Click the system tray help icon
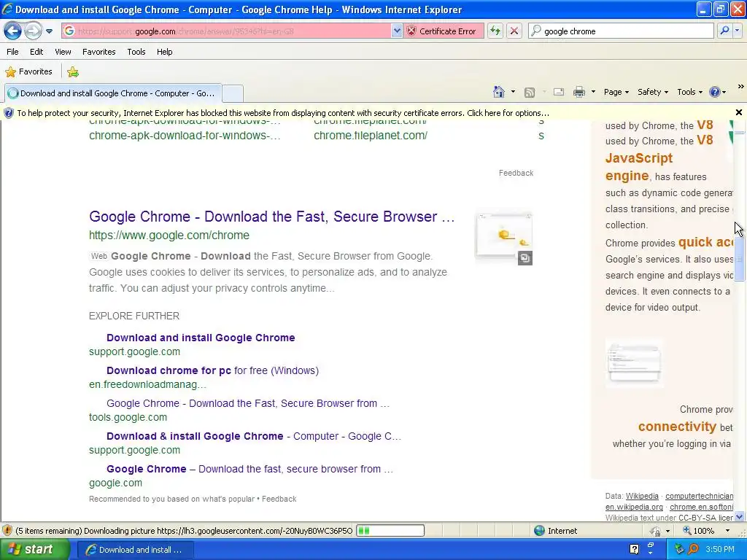Viewport: 747px width, 560px height. [634, 549]
